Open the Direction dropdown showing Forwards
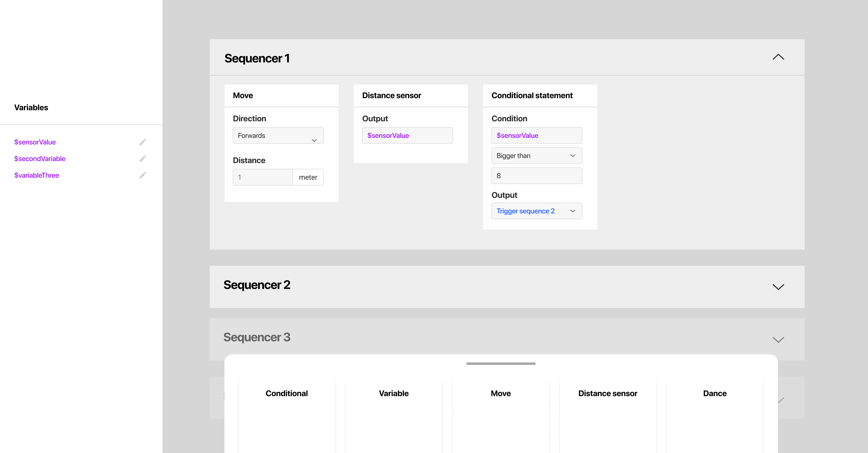The height and width of the screenshot is (453, 868). coord(278,135)
